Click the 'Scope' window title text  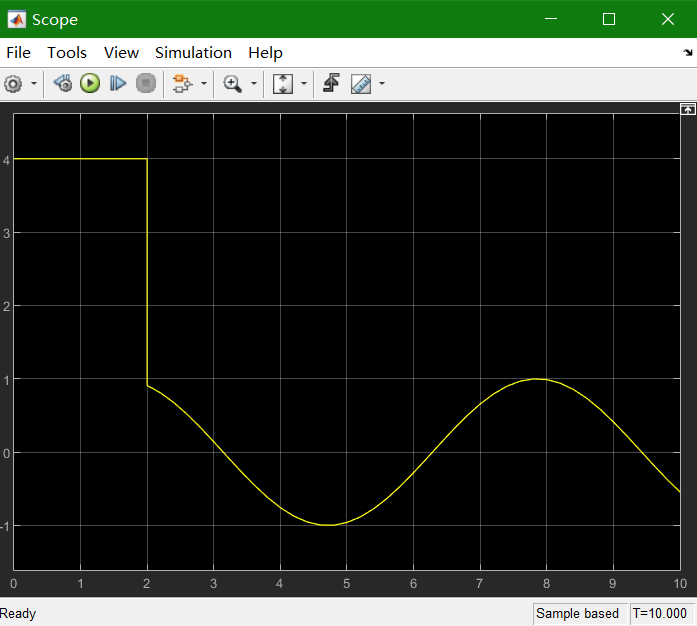(55, 20)
